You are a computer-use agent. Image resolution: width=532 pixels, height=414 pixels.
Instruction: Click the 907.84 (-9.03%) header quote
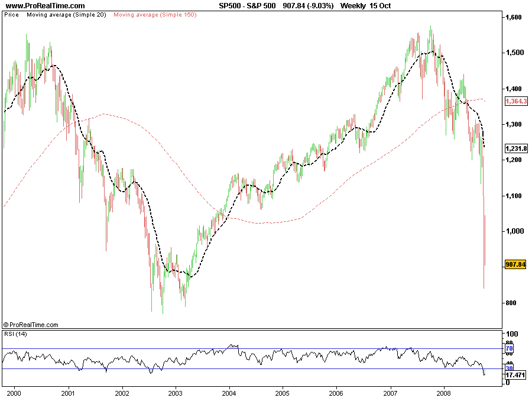[308, 6]
